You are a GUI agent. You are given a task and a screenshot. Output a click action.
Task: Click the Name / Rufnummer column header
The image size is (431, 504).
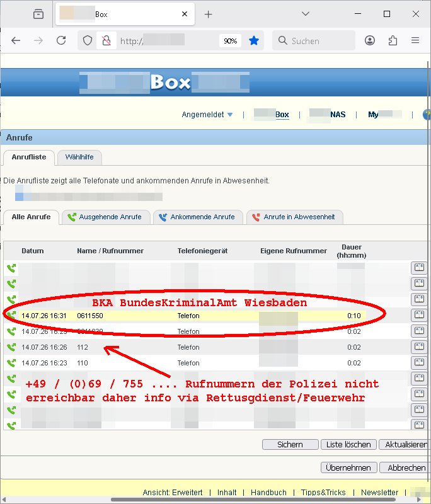pos(110,251)
